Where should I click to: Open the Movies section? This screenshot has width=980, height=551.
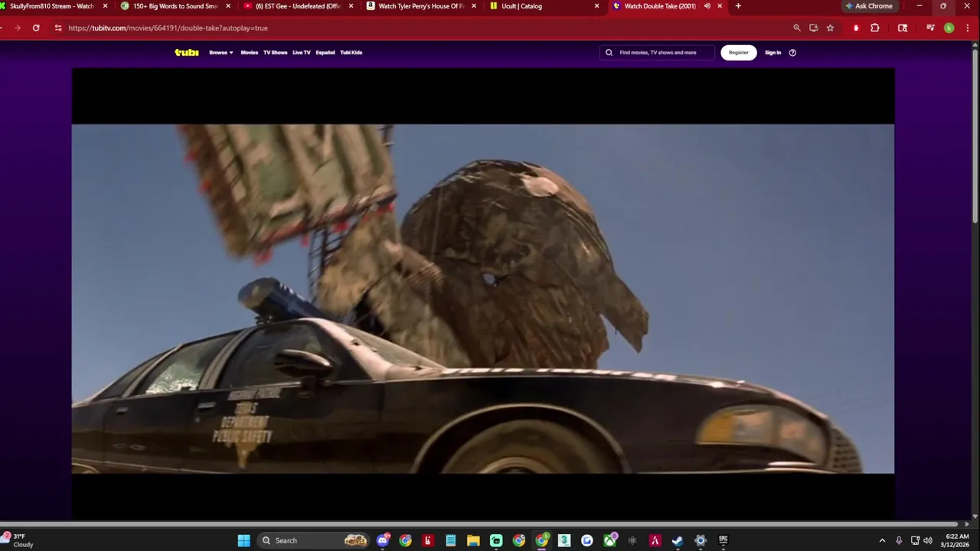click(250, 53)
